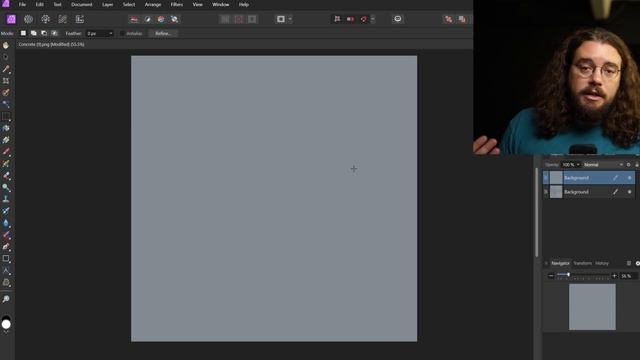Select the Dodge Brush tool
The height and width of the screenshot is (360, 640).
tap(6, 187)
